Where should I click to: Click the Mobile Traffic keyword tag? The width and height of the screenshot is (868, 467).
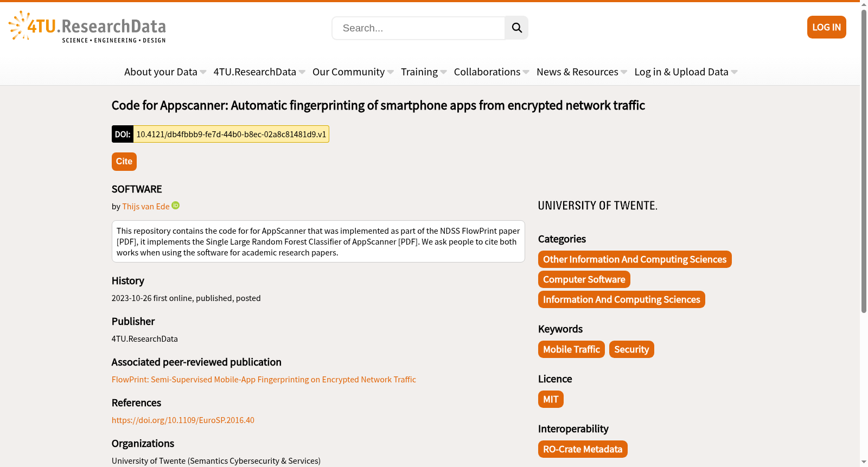(x=571, y=349)
